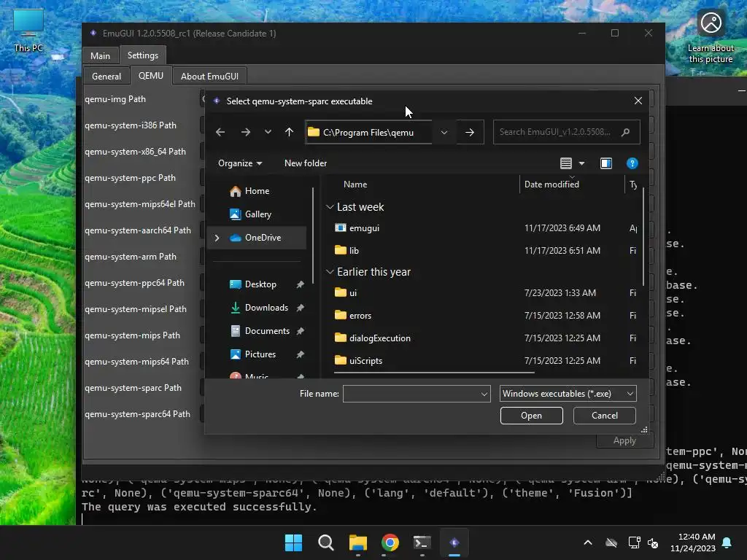Select Gallery in navigation pane
The image size is (747, 560).
258,214
